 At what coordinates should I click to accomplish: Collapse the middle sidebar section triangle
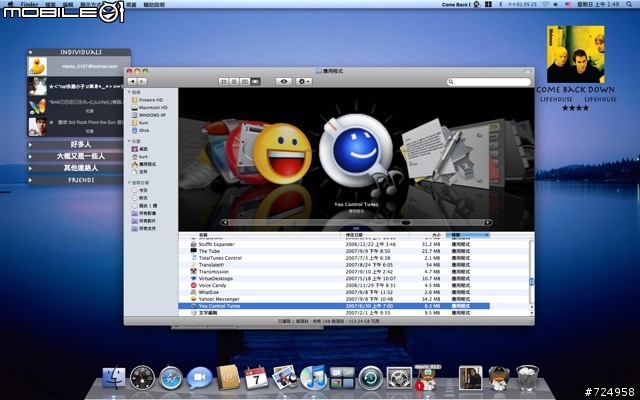[x=129, y=141]
